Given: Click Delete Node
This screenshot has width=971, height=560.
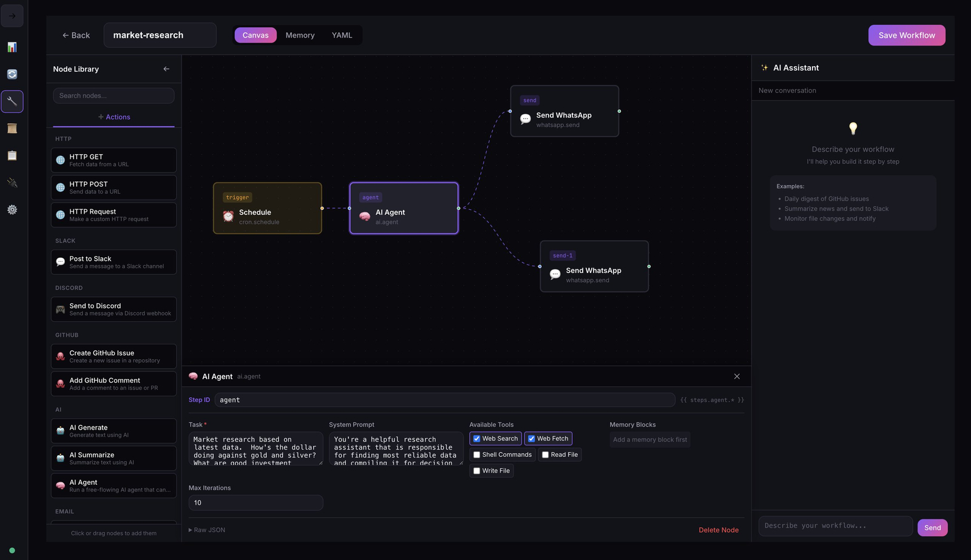Looking at the screenshot, I should click(x=719, y=530).
